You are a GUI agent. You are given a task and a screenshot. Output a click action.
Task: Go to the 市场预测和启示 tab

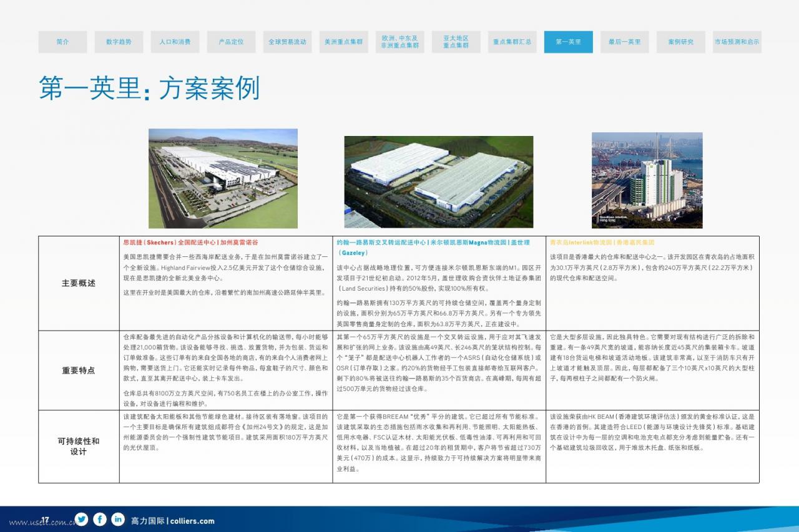click(737, 42)
